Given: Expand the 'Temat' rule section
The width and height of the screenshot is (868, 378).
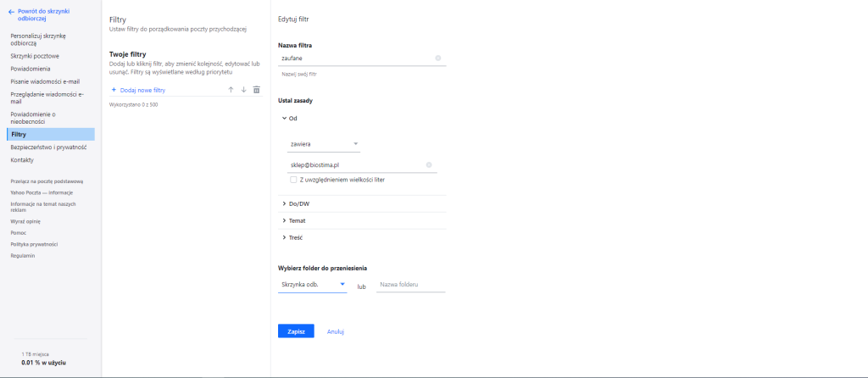Looking at the screenshot, I should tap(284, 220).
